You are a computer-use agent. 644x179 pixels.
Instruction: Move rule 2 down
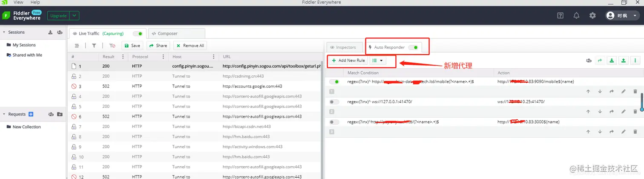tap(600, 112)
